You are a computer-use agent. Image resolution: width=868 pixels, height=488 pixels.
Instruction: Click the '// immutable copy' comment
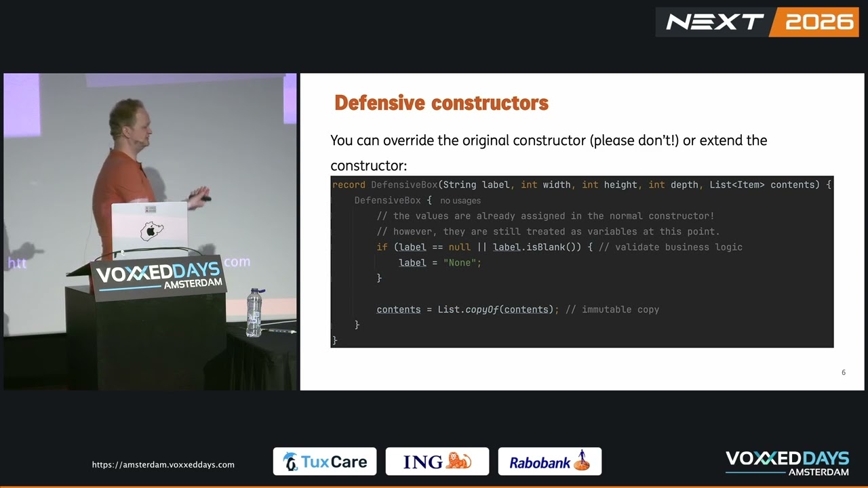[x=612, y=310]
